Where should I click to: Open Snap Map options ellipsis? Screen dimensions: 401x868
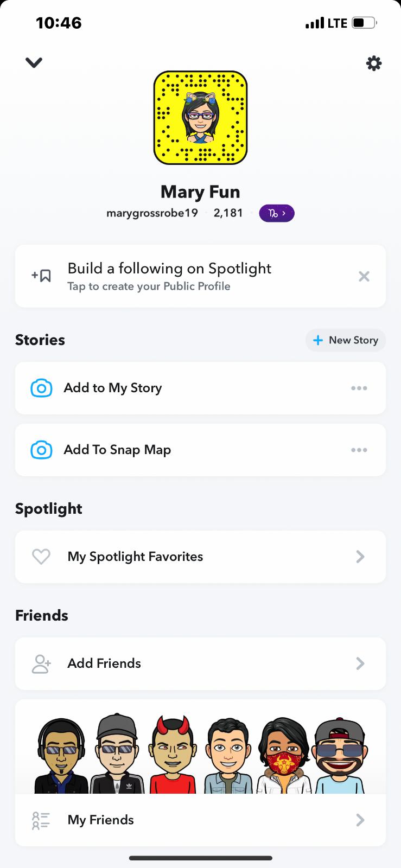(359, 450)
